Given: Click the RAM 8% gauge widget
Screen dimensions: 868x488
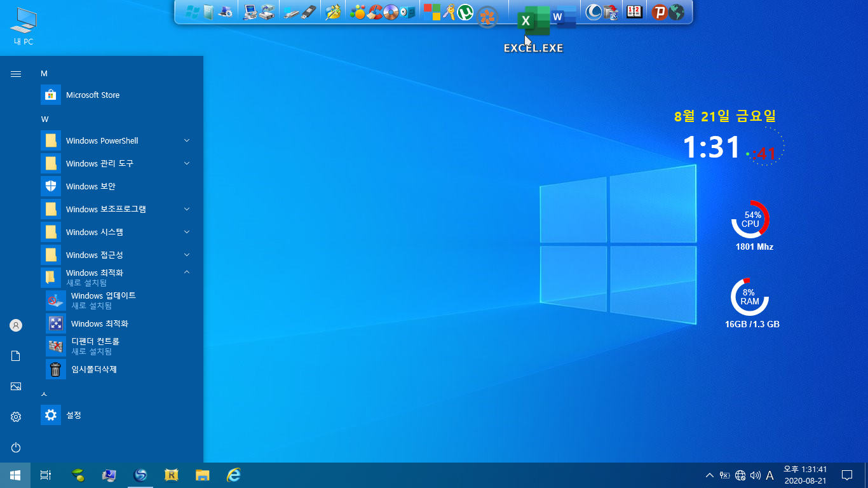Looking at the screenshot, I should pos(750,297).
